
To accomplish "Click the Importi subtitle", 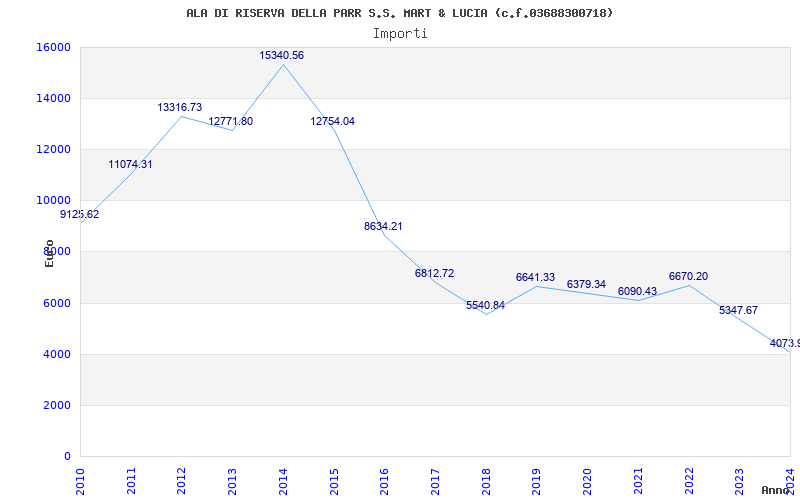I will click(x=400, y=34).
